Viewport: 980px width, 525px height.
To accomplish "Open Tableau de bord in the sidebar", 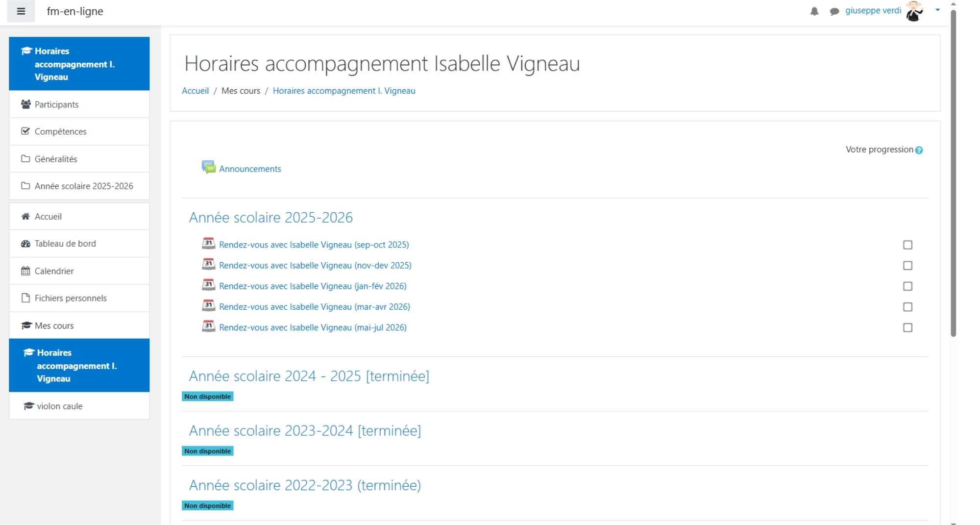I will (x=65, y=244).
